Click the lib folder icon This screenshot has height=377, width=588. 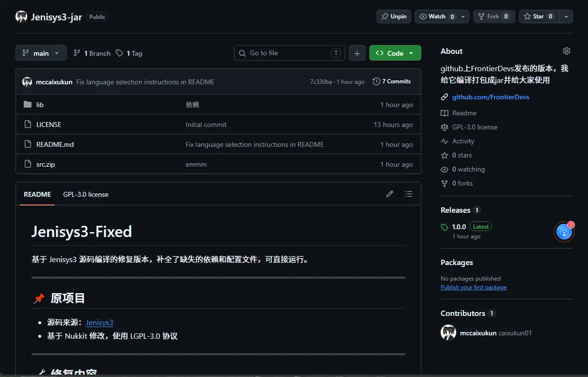pos(28,105)
